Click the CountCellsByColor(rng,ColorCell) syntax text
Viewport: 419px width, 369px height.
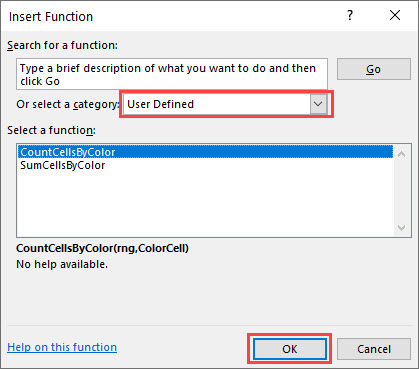pos(102,248)
